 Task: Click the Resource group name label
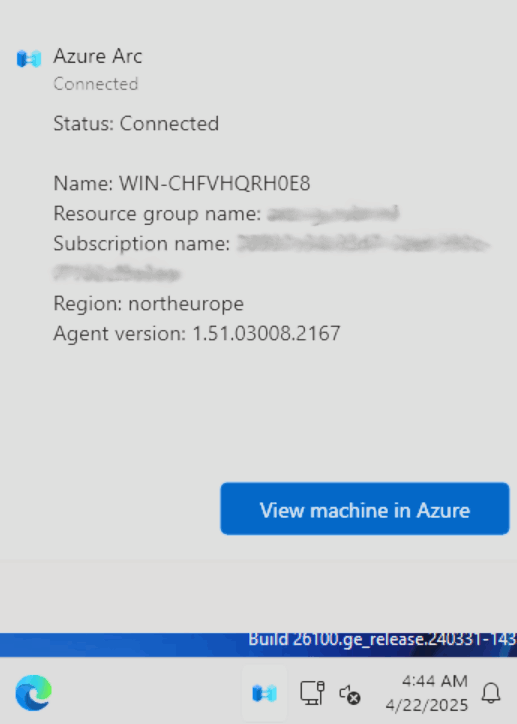pos(157,214)
